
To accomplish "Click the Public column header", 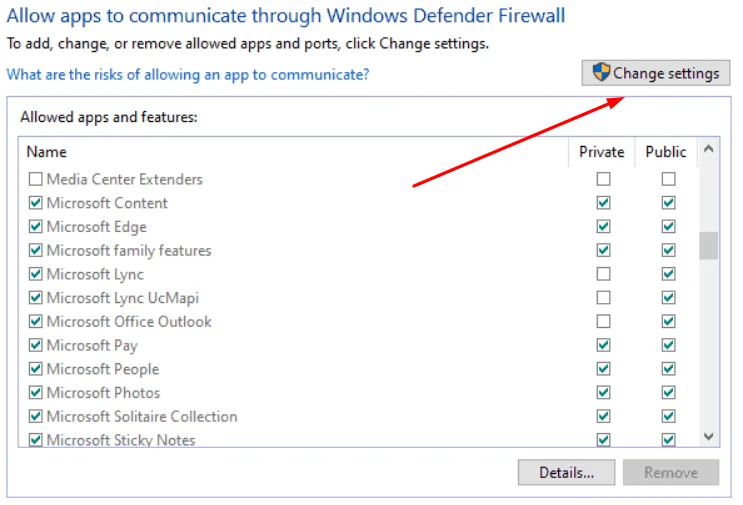I will click(x=666, y=152).
